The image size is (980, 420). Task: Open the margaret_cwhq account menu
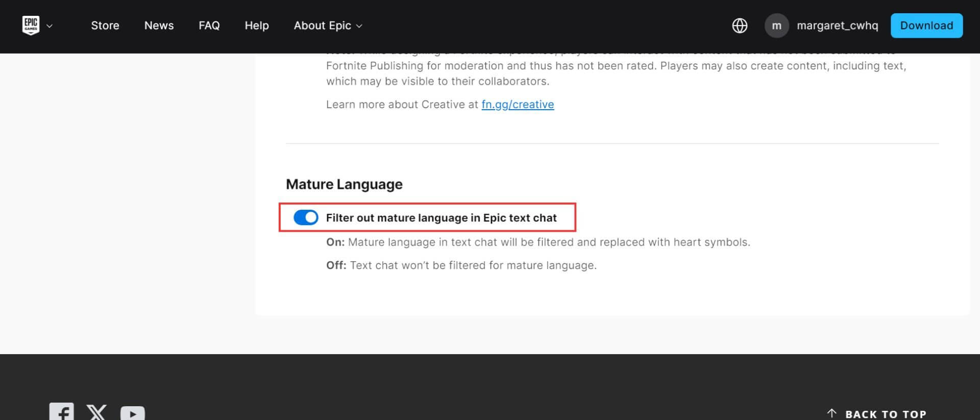pos(837,26)
